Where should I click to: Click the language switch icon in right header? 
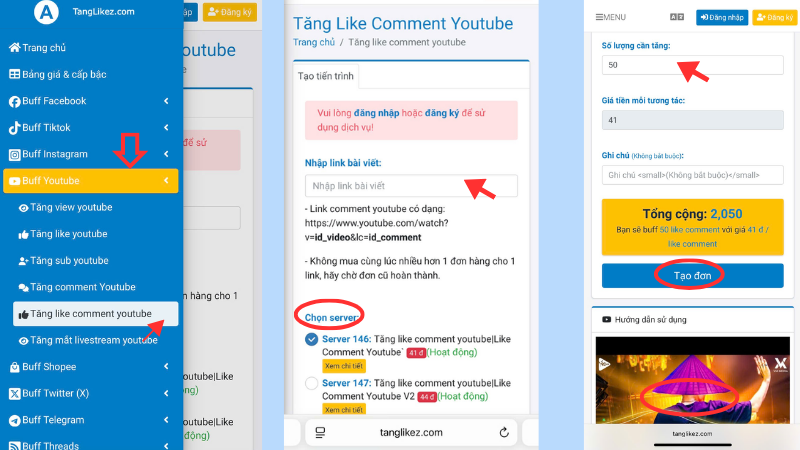click(x=677, y=17)
